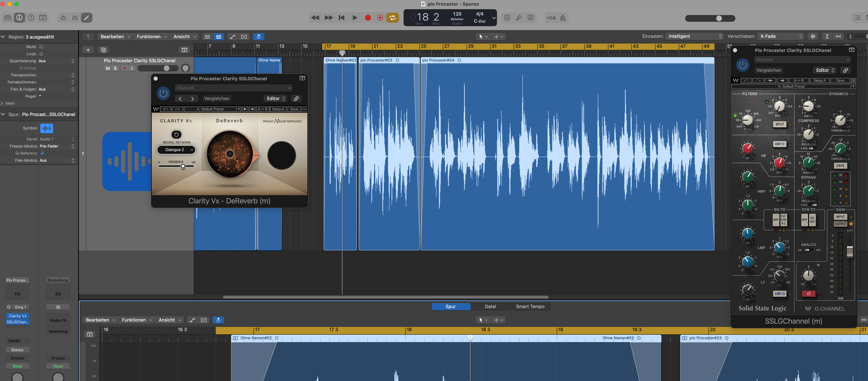Click the Clarity Vx previous preset arrow

180,98
